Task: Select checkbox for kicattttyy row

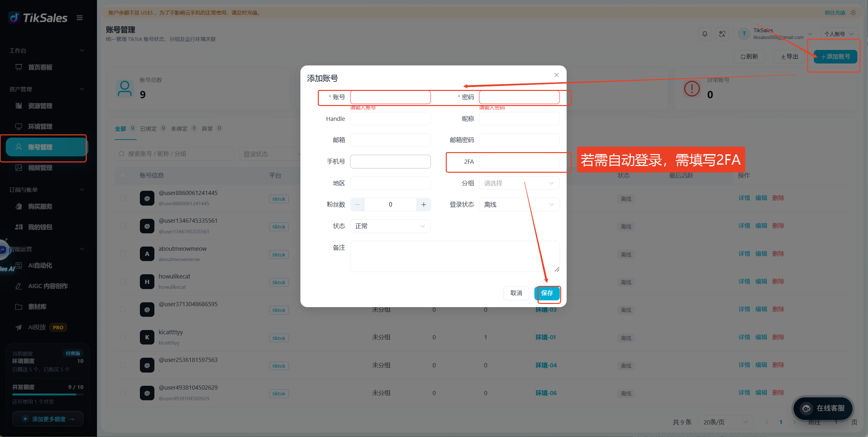Action: pos(123,337)
